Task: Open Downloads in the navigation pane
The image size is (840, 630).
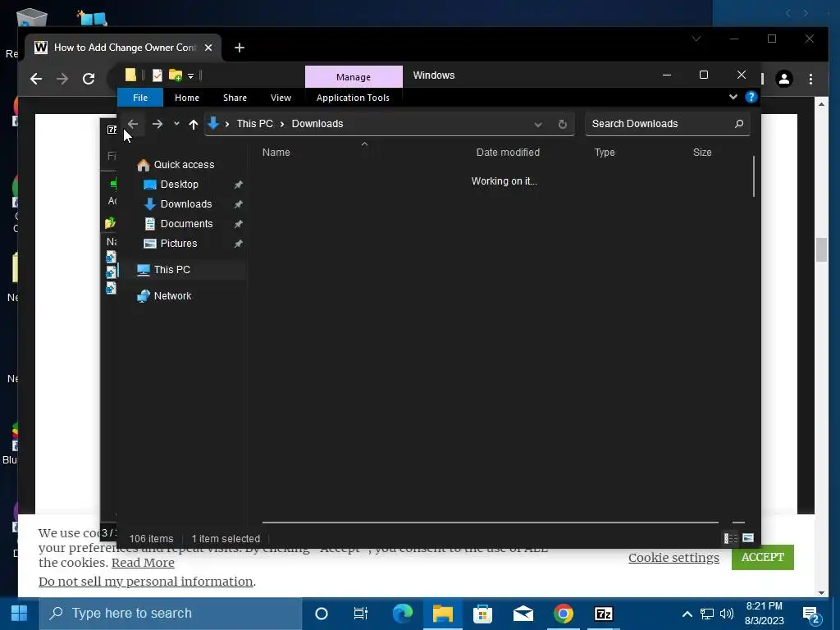Action: pos(186,204)
